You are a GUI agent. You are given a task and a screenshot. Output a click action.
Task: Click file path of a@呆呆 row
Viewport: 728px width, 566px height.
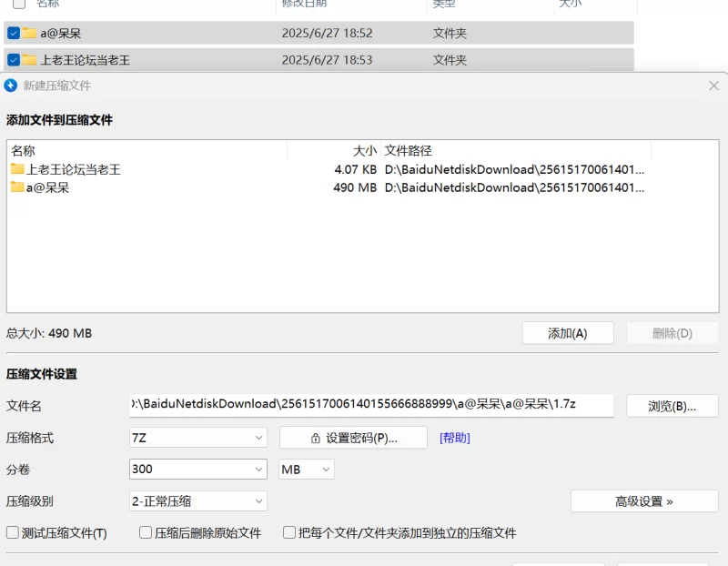pos(514,187)
